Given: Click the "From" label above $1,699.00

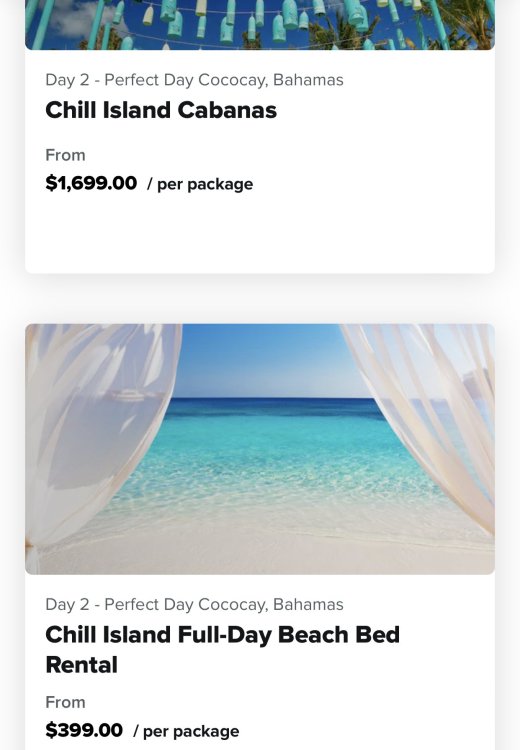Looking at the screenshot, I should point(65,155).
